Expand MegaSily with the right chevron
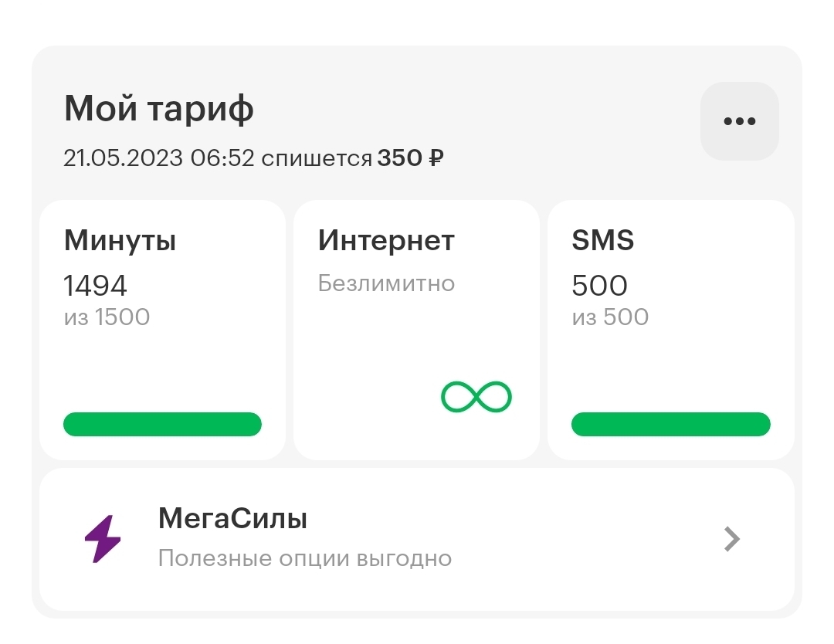The image size is (834, 644). (731, 539)
